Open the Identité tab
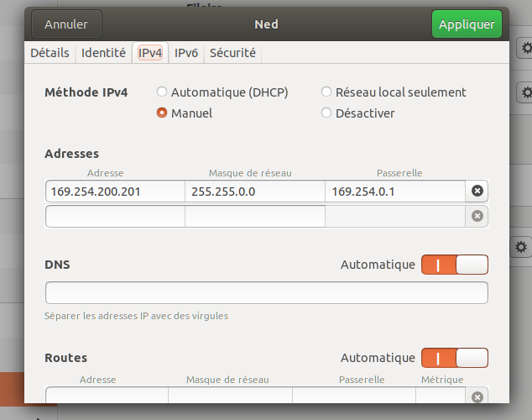This screenshot has width=532, height=420. pos(103,53)
